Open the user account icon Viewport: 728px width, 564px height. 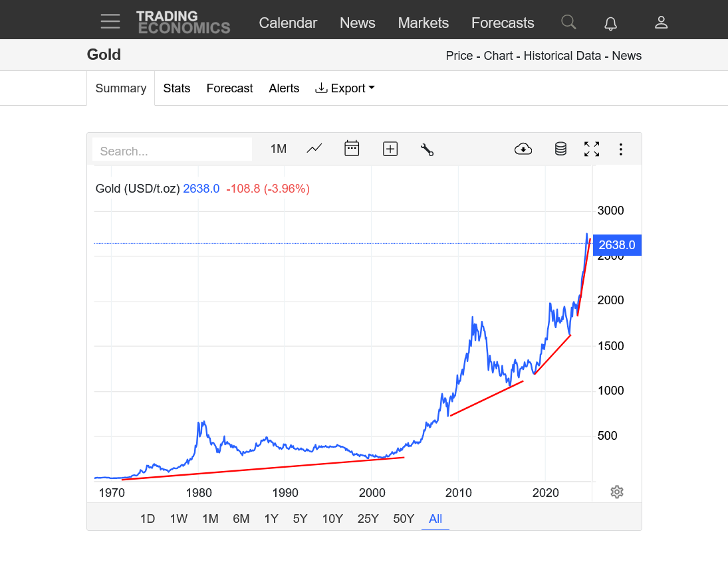click(661, 23)
